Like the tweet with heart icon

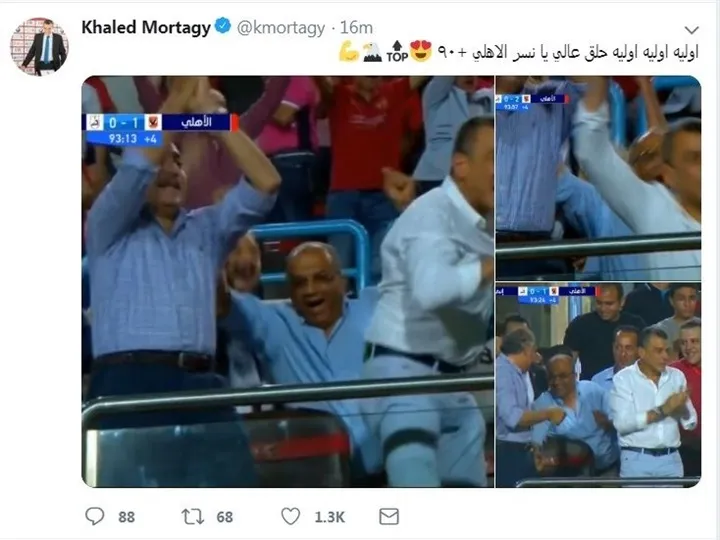click(x=290, y=516)
